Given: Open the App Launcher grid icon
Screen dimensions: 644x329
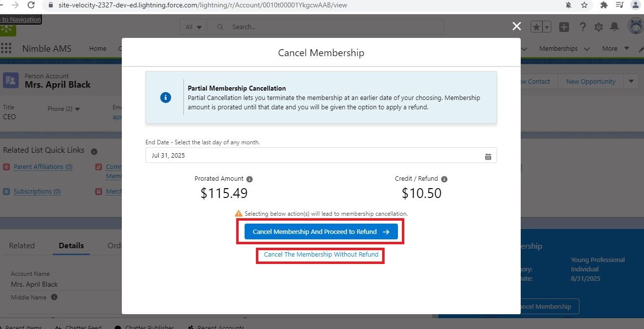Looking at the screenshot, I should click(6, 48).
